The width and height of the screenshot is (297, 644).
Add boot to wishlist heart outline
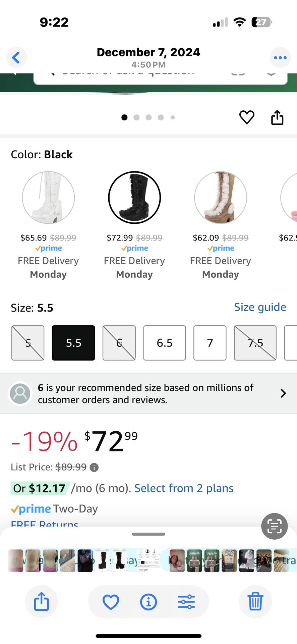click(247, 117)
